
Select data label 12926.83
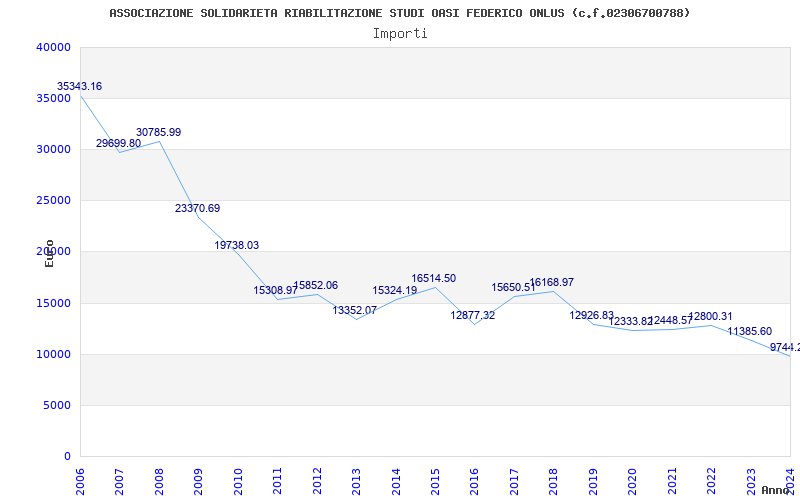pyautogui.click(x=591, y=315)
